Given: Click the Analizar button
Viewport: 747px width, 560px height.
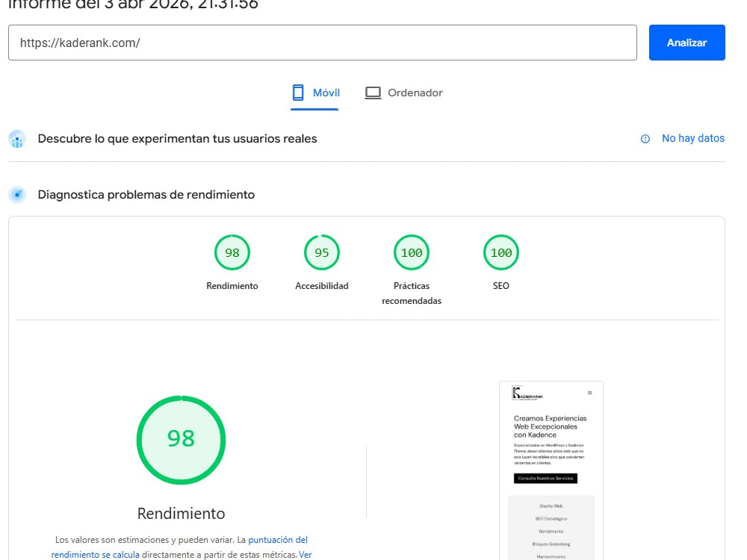Looking at the screenshot, I should click(x=686, y=43).
